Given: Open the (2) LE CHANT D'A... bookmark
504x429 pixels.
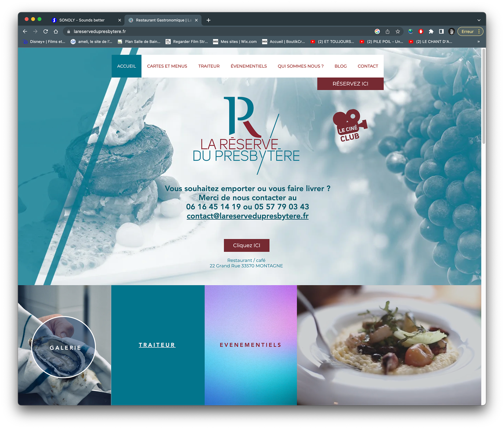Looking at the screenshot, I should (x=430, y=42).
